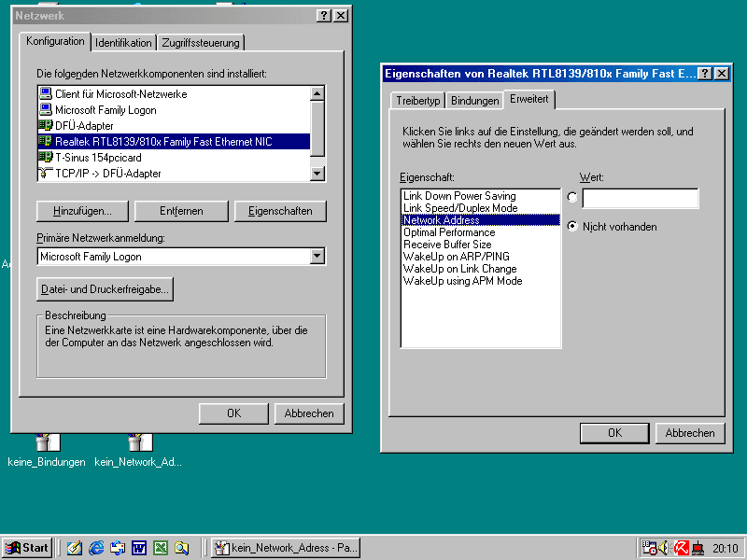The height and width of the screenshot is (560, 747).
Task: Switch to kein_Network_Adress taskbar window
Action: 286,548
